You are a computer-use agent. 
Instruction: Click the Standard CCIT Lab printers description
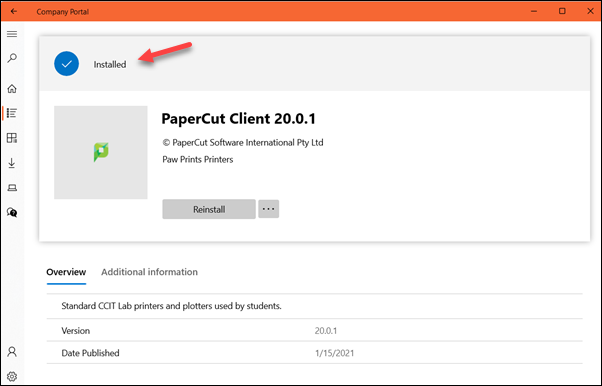tap(171, 306)
